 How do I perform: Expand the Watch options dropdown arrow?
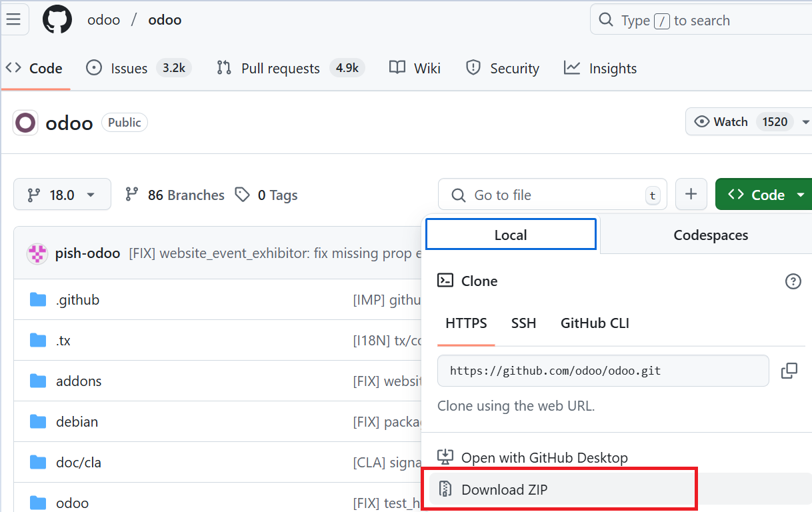tap(805, 122)
